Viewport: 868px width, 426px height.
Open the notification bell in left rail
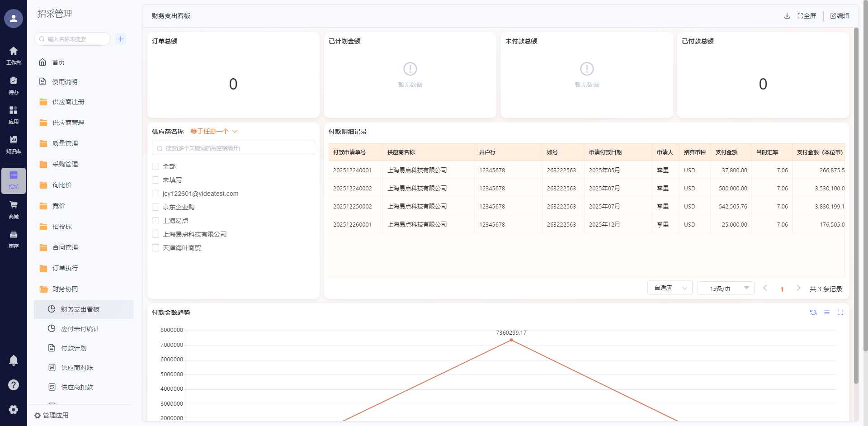[14, 360]
